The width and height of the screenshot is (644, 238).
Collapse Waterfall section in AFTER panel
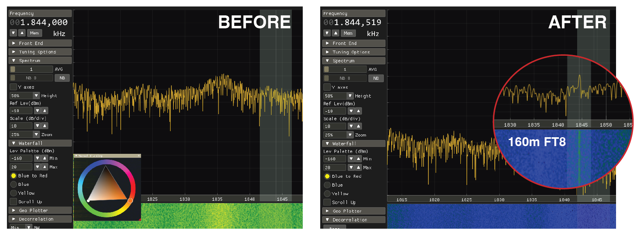point(353,143)
